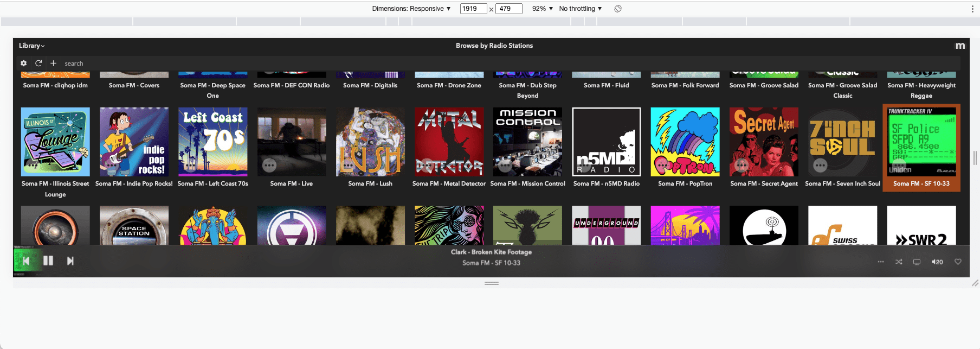This screenshot has height=349, width=980.
Task: Skip to next track
Action: pyautogui.click(x=70, y=261)
